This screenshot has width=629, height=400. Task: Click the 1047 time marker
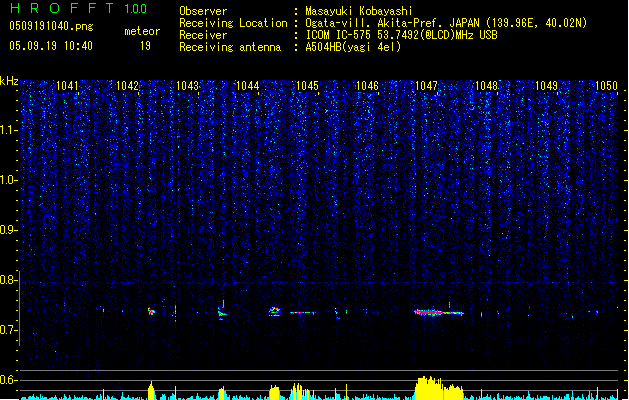pos(426,86)
